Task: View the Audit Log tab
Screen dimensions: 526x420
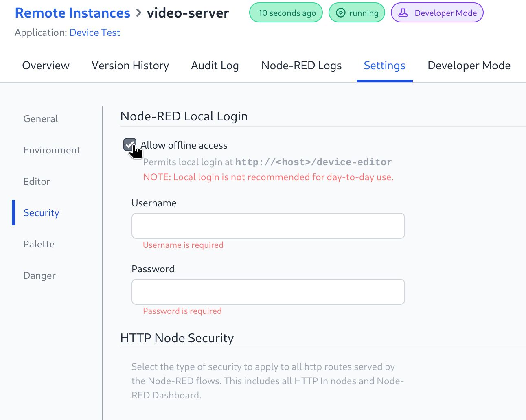Action: click(215, 66)
